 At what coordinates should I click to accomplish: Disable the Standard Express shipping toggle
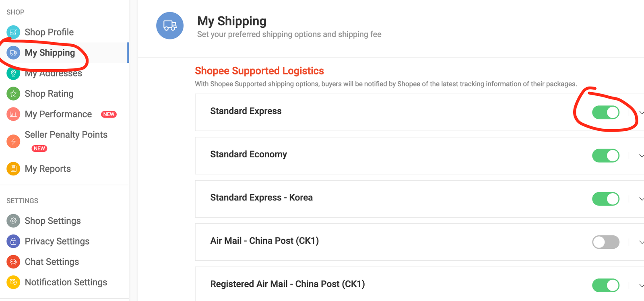pos(606,113)
